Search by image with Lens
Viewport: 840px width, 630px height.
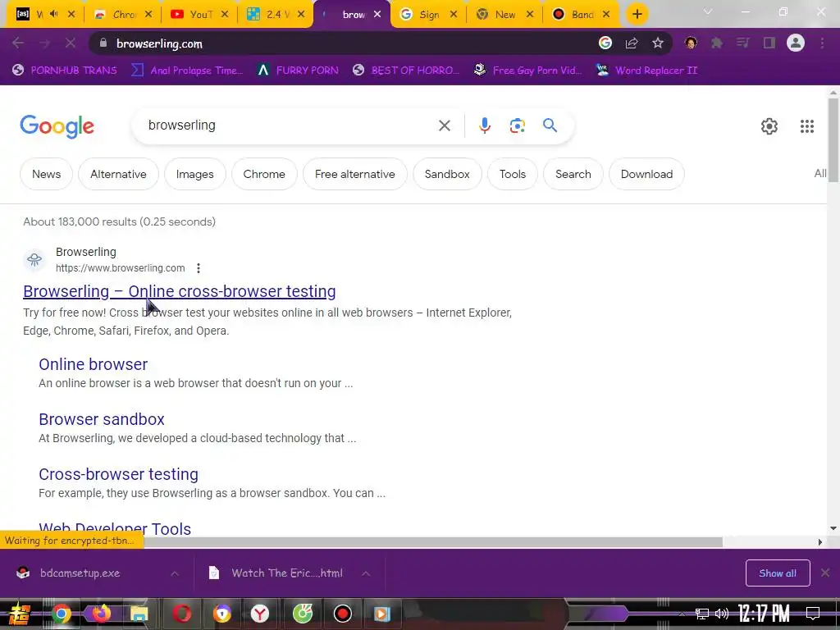coord(518,126)
